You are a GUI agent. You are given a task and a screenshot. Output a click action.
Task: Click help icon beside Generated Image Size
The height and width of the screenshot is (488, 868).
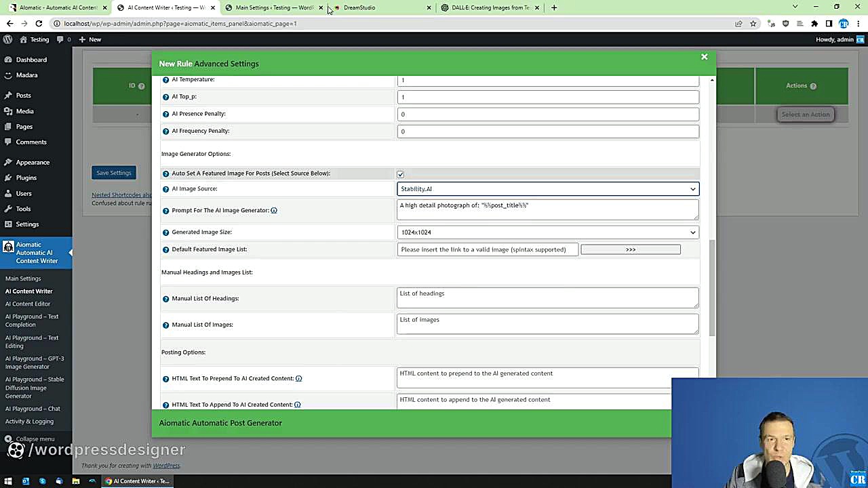pos(165,232)
